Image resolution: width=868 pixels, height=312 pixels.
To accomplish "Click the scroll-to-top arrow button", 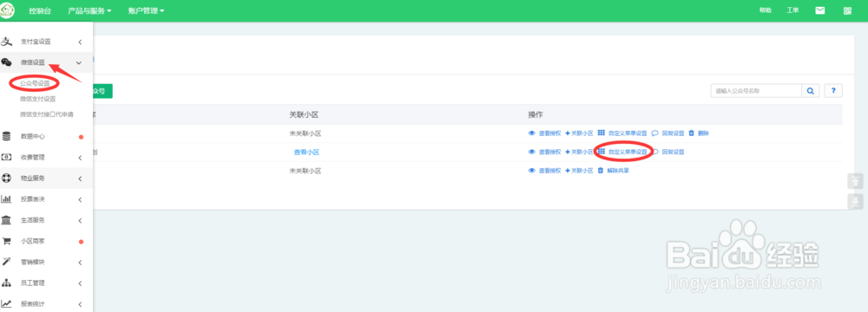I will tap(855, 181).
